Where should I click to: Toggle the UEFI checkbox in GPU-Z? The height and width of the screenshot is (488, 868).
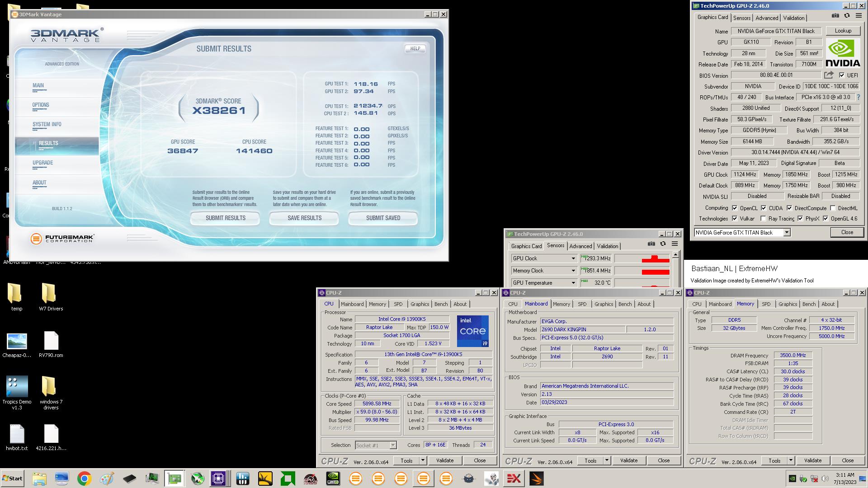click(x=841, y=75)
